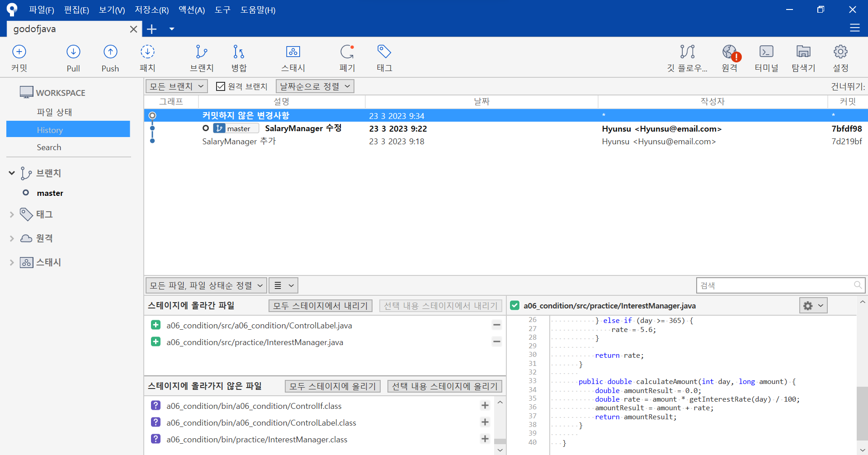Open the hamburger menu at top right
This screenshot has height=455, width=868.
[854, 28]
